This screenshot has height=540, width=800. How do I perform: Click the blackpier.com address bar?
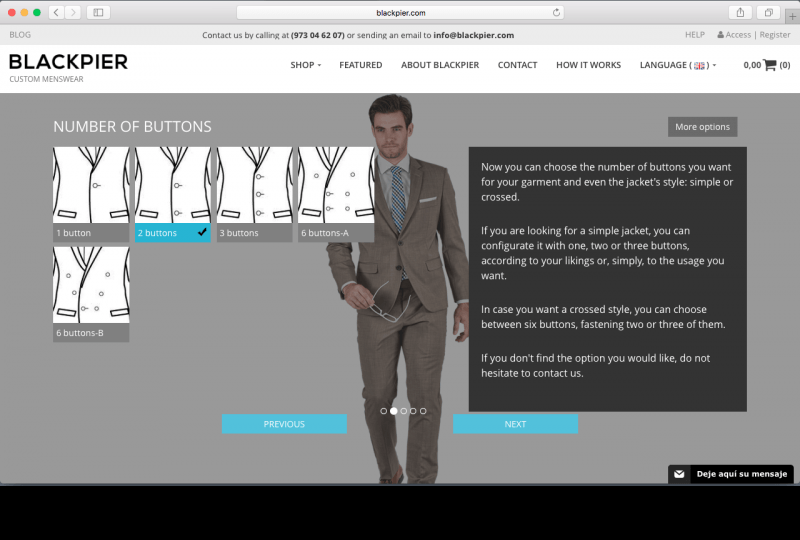401,13
